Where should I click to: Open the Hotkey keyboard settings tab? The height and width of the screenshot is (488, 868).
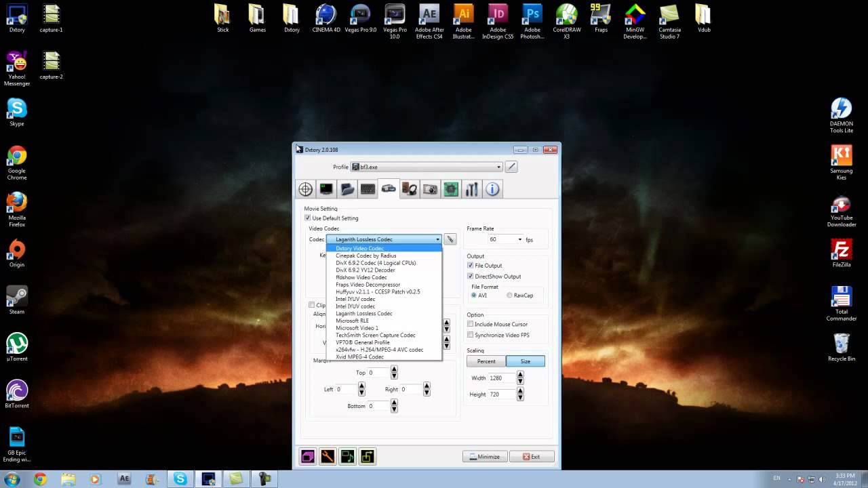368,189
